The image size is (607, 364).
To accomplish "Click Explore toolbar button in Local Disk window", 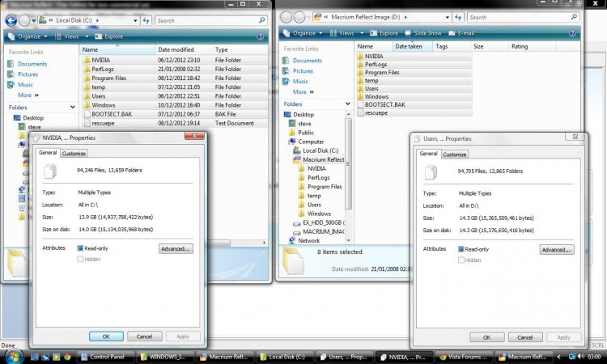I will pos(109,36).
